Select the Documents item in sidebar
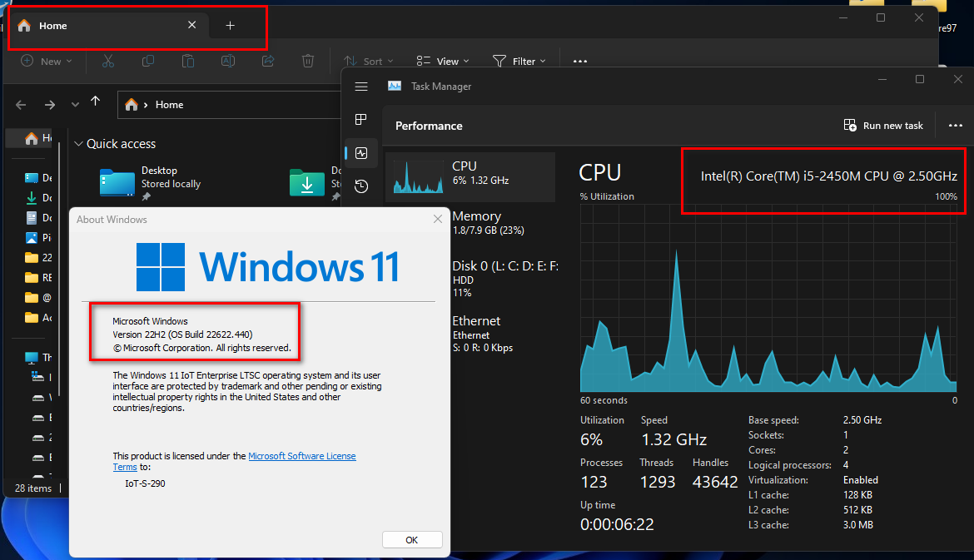 tap(37, 218)
